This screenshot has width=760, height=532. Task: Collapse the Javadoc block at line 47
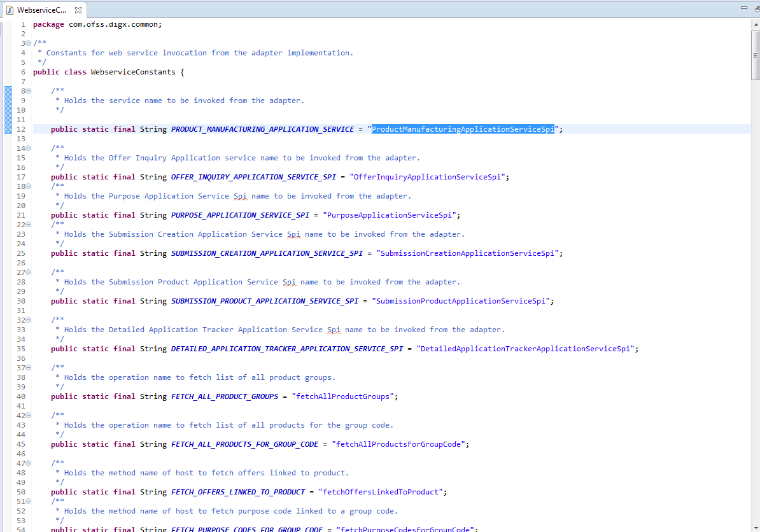tap(28, 463)
